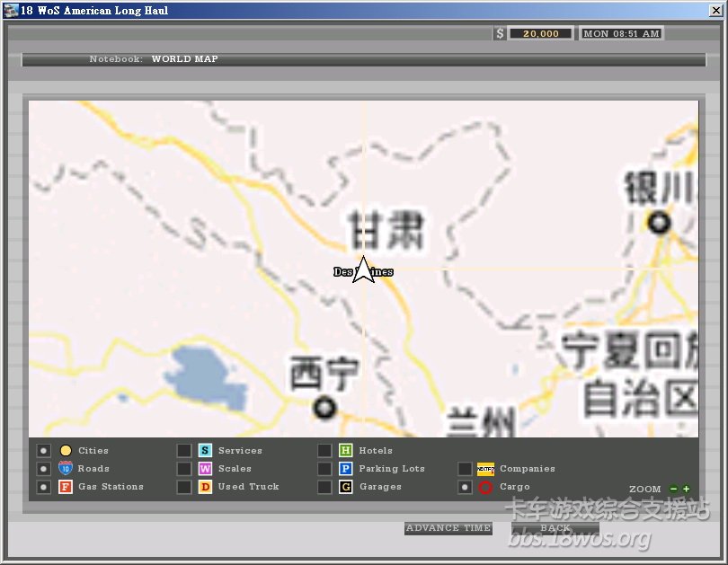
Task: Click the blue S Services icon
Action: point(205,450)
